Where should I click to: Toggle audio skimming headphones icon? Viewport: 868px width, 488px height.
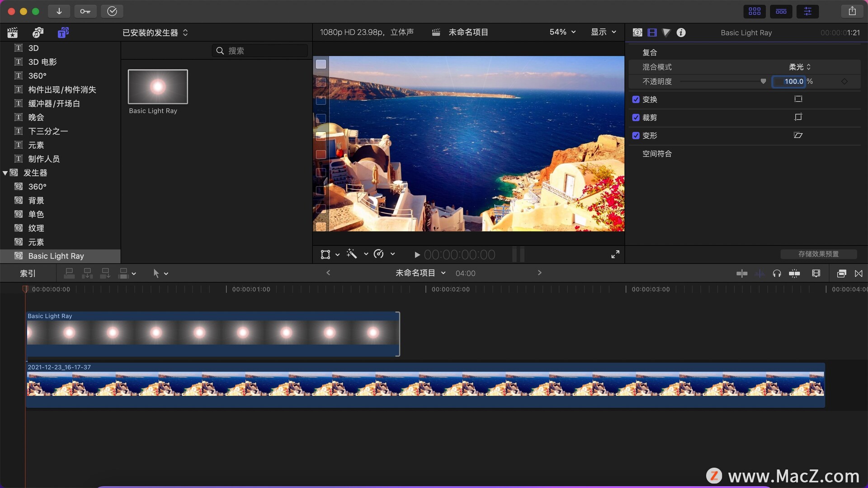[x=777, y=273]
